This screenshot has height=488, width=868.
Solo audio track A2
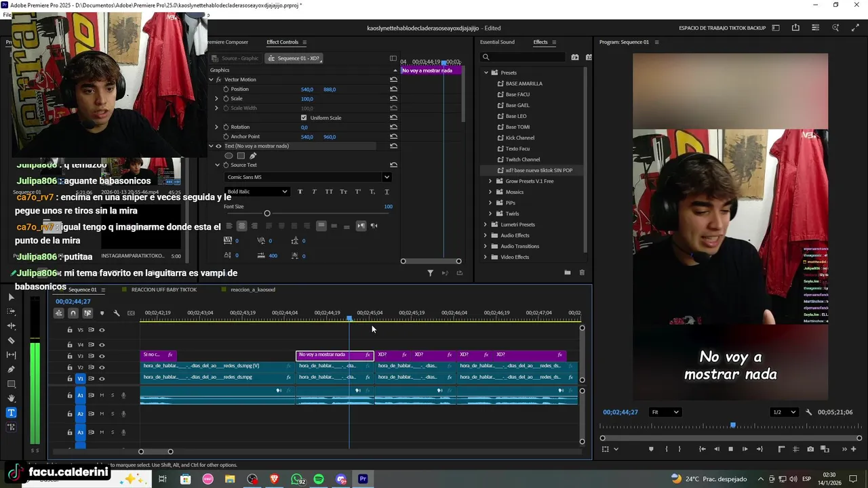coord(113,413)
